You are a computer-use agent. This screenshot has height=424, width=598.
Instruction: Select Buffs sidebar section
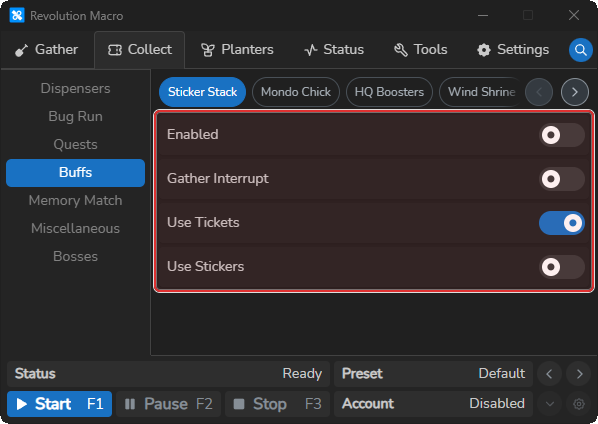click(x=76, y=173)
